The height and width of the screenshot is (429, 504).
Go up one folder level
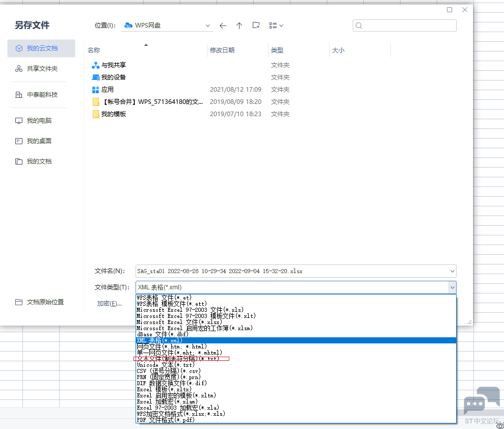point(239,25)
